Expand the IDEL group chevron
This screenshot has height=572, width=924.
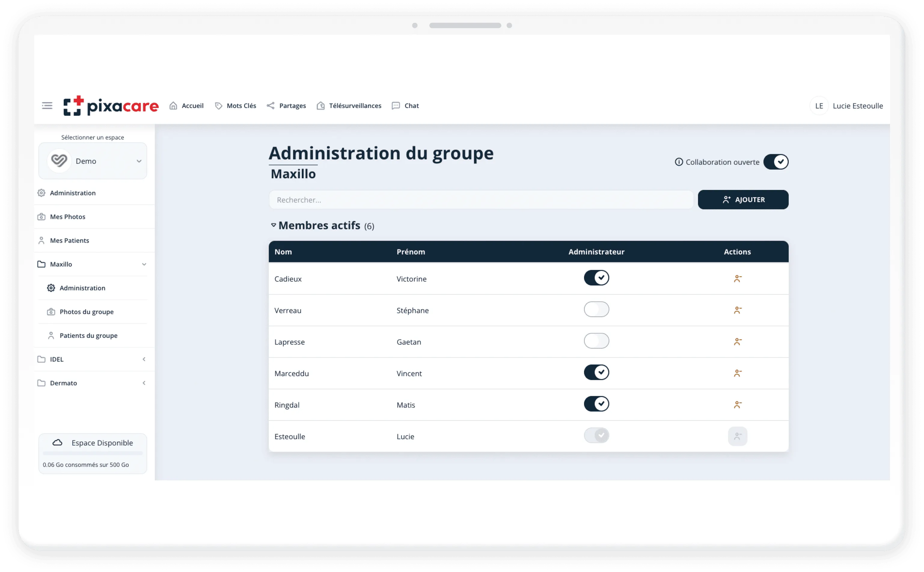click(x=144, y=359)
